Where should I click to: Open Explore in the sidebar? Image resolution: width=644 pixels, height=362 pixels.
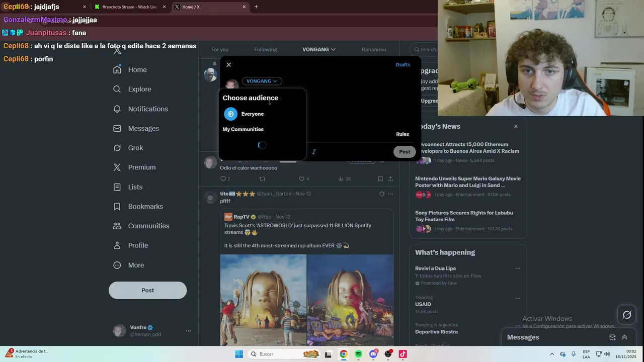pyautogui.click(x=132, y=89)
